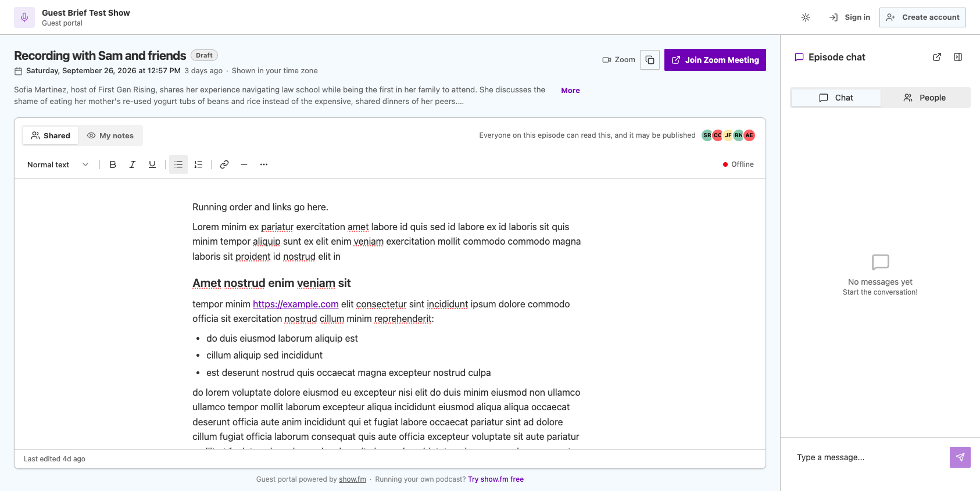Click the AE collaborator avatar
Viewport: 980px width, 491px height.
pos(749,135)
